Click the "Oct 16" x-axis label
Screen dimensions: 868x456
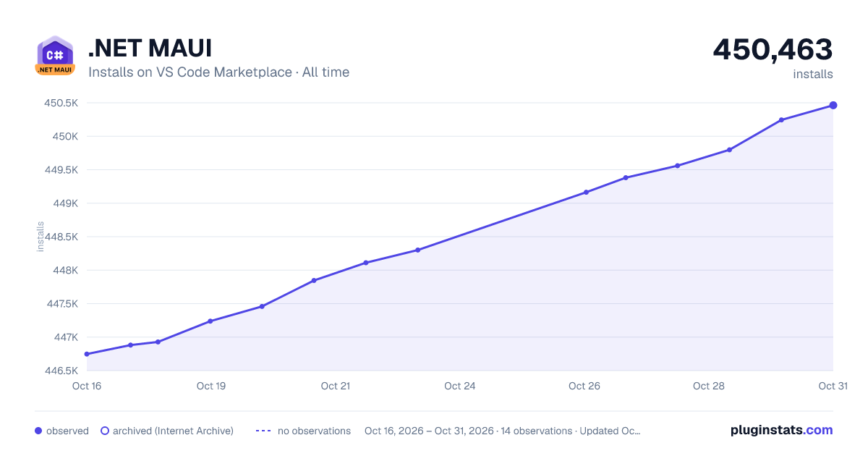point(87,386)
